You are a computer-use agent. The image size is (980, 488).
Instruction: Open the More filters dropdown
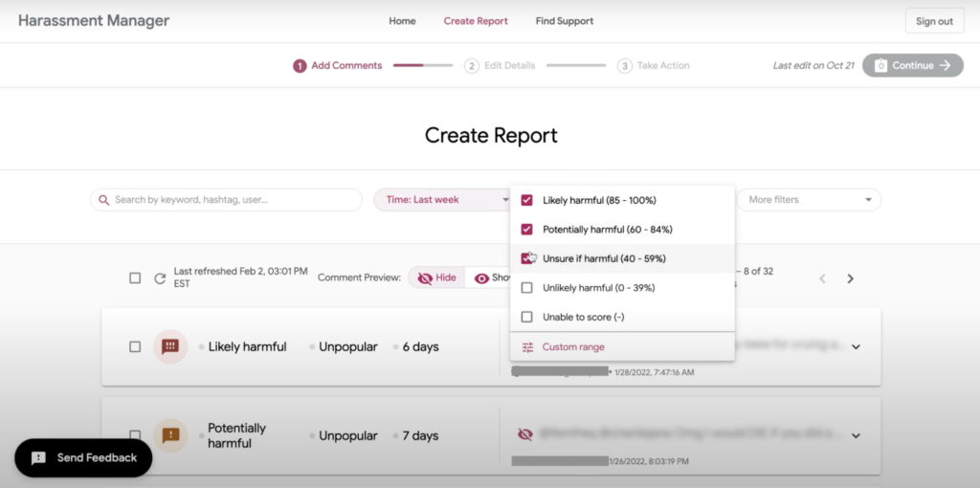tap(809, 200)
